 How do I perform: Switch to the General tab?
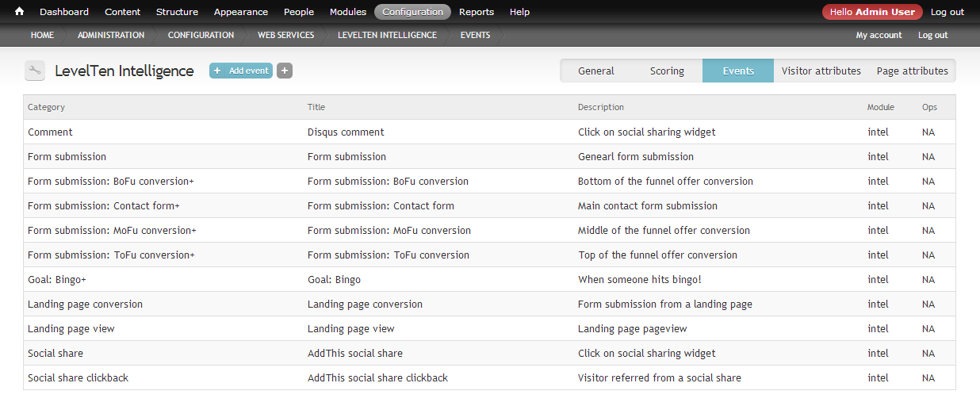[x=596, y=71]
